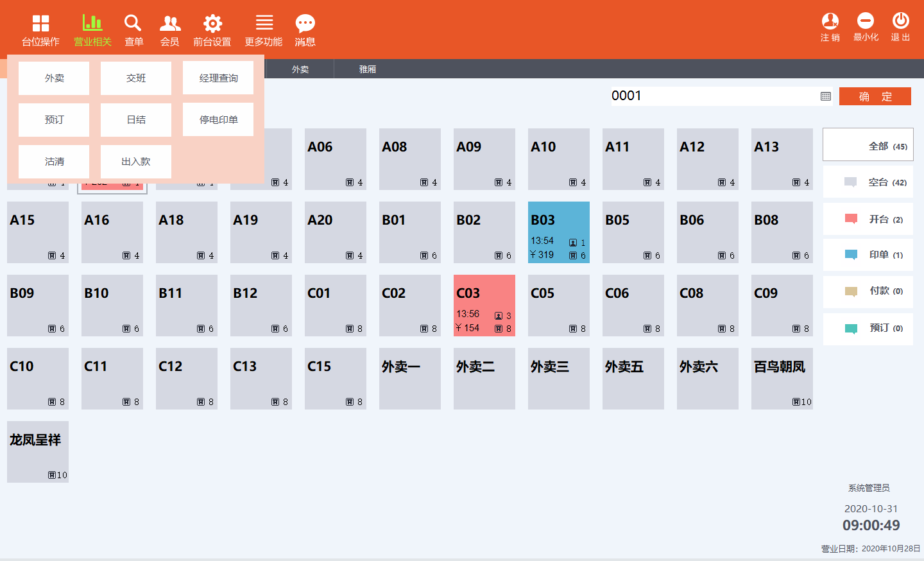This screenshot has height=561, width=924.
Task: Select table A19
Action: pyautogui.click(x=261, y=232)
